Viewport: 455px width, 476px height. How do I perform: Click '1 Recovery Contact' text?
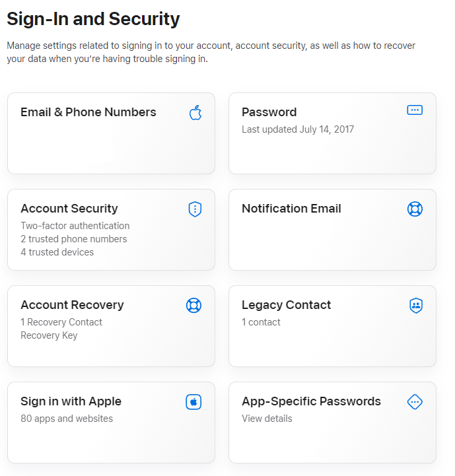click(61, 322)
